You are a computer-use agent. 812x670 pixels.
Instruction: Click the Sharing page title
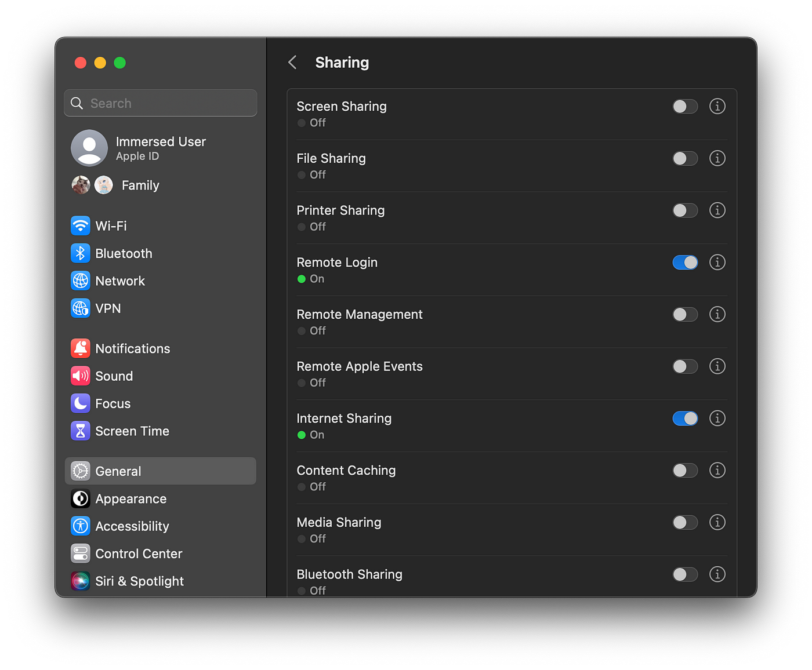(x=342, y=63)
